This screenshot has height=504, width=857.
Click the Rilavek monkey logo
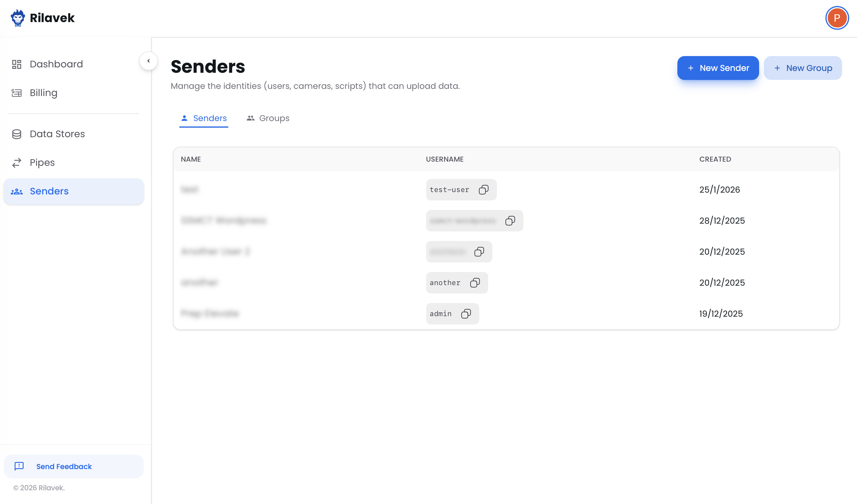(18, 18)
